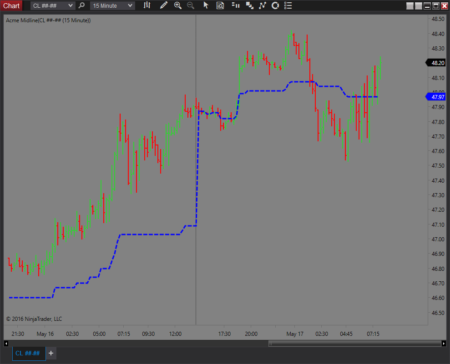
Task: Expand the 15 Minute interval dropdown
Action: click(112, 6)
